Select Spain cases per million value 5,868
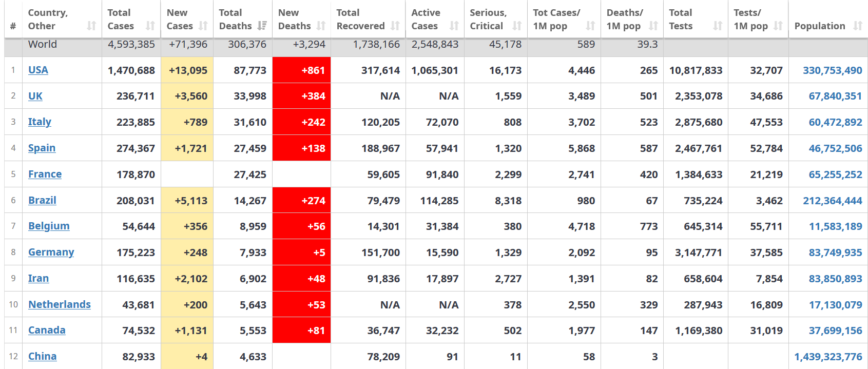This screenshot has width=868, height=369. pyautogui.click(x=582, y=148)
